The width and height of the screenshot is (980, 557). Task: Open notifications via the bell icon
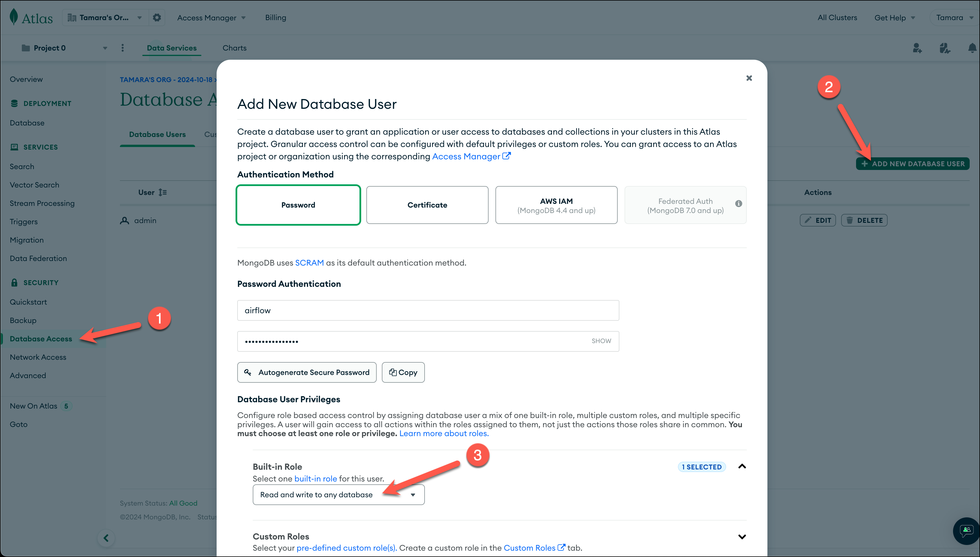click(972, 48)
